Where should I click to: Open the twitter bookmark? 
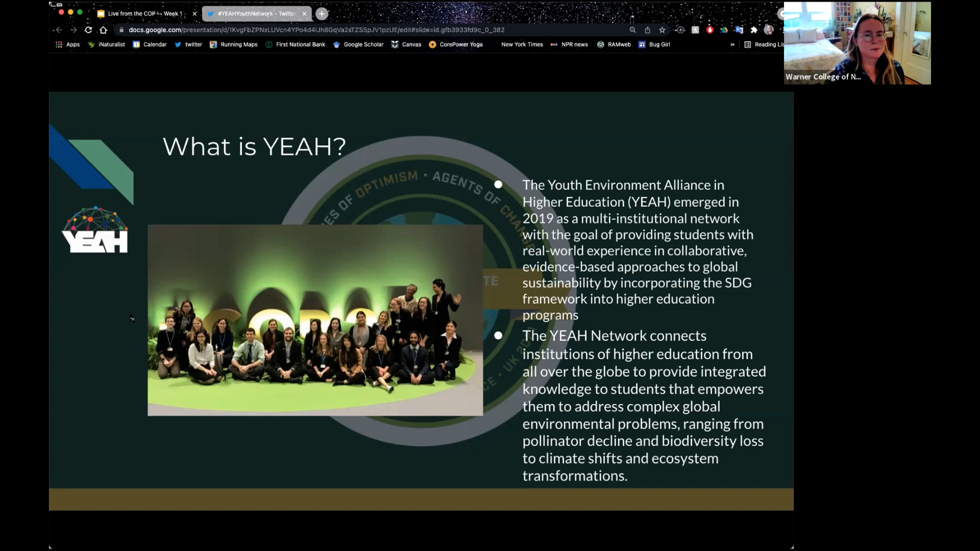click(188, 44)
